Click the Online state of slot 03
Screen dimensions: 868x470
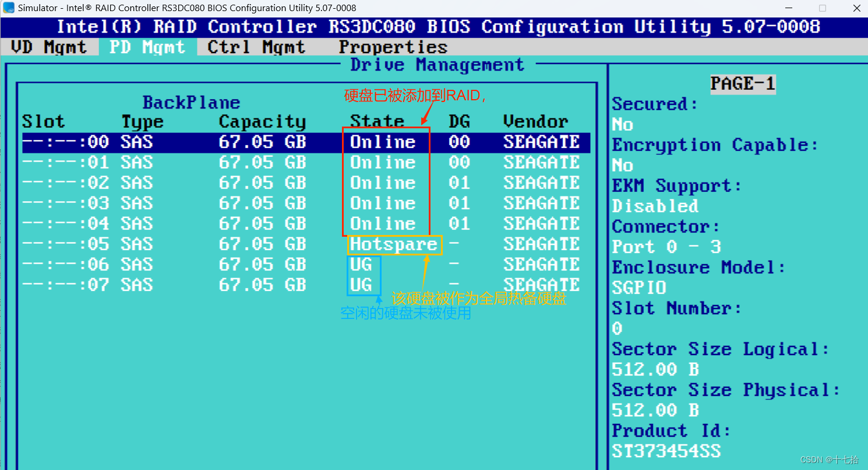(x=383, y=204)
